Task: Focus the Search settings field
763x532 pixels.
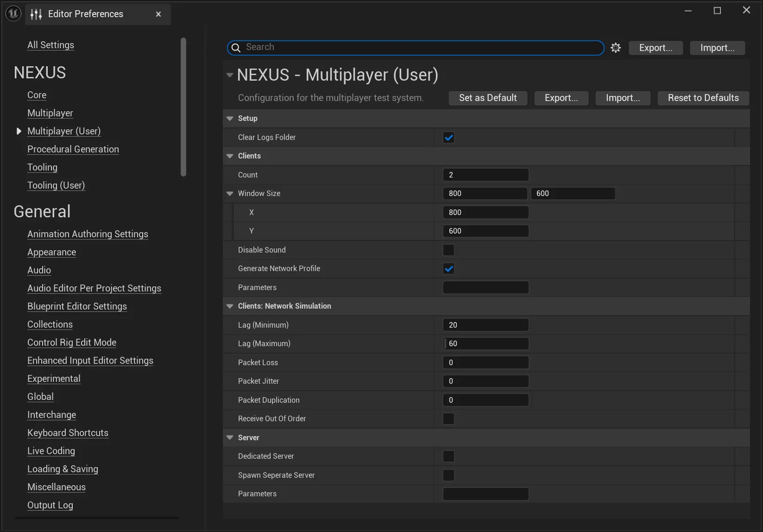Action: 416,48
